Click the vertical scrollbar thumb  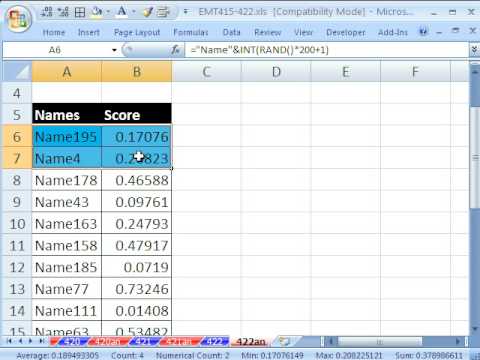[474, 157]
